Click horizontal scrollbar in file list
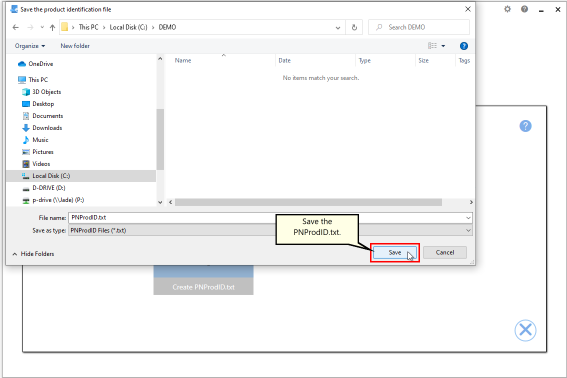Image resolution: width=567 pixels, height=378 pixels. [x=308, y=202]
